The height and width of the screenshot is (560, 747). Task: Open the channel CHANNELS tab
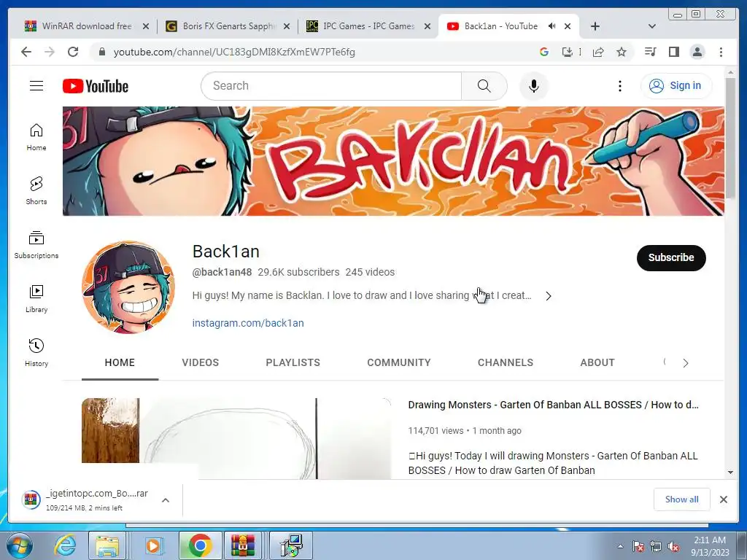point(506,362)
